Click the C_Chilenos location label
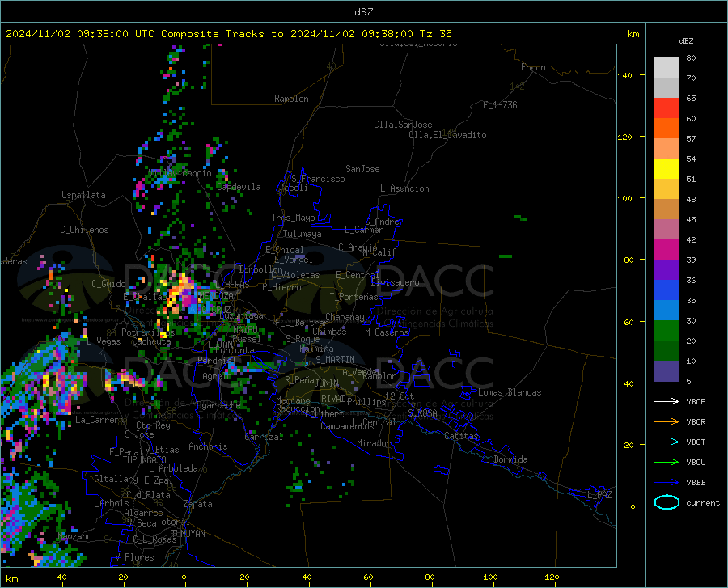Image resolution: width=728 pixels, height=588 pixels. point(84,230)
